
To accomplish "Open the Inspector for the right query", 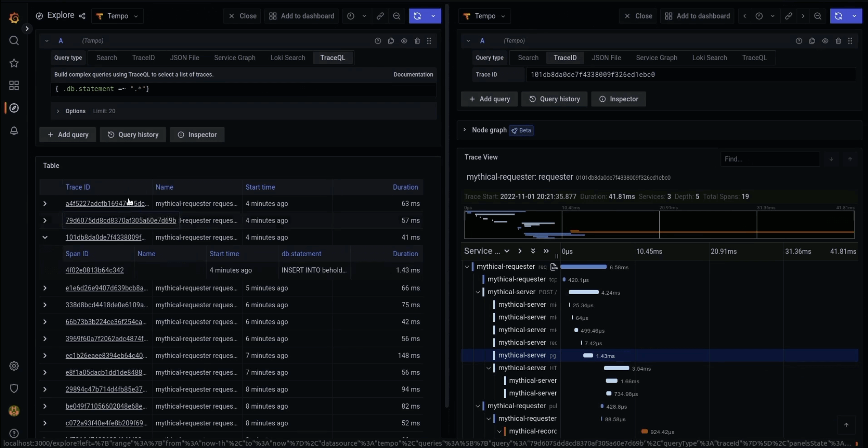I will coord(619,99).
